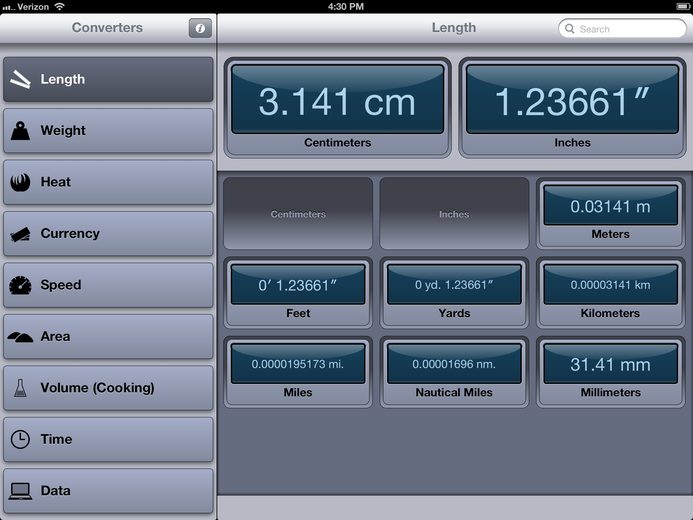Choose the Feet unit tile

tap(298, 292)
